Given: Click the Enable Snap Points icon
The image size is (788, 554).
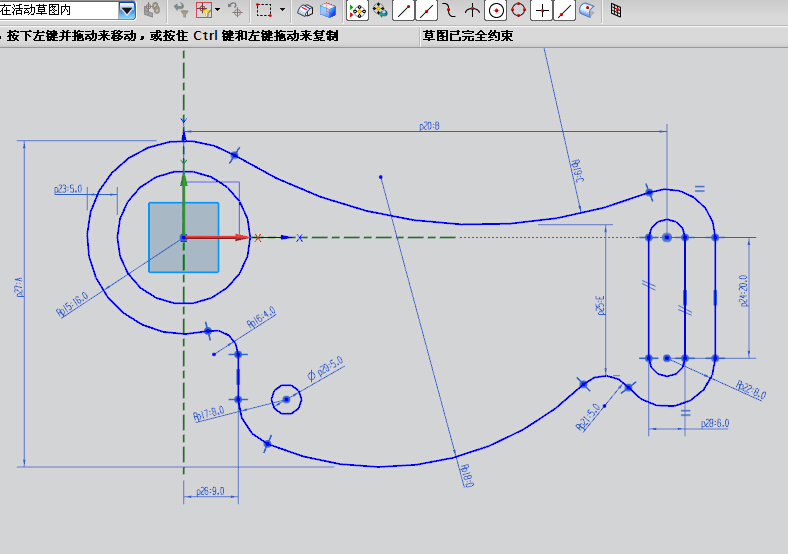Looking at the screenshot, I should pyautogui.click(x=358, y=11).
